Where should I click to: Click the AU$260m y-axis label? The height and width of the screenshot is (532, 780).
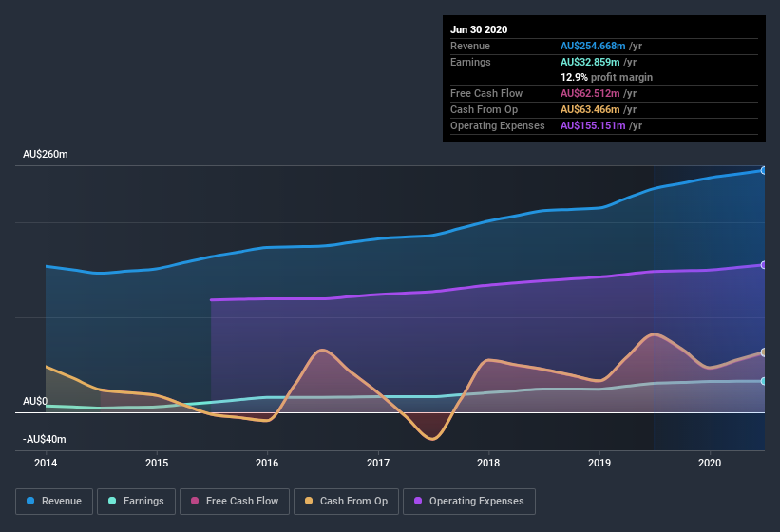[x=46, y=154]
